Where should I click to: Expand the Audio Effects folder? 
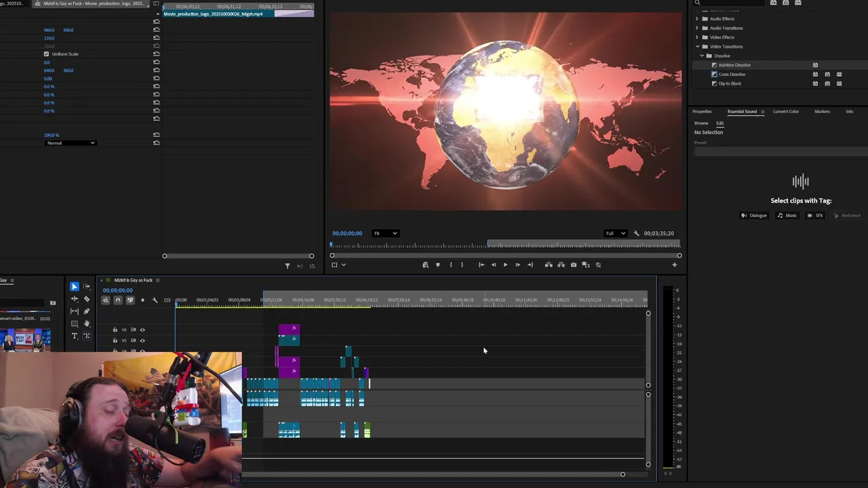click(697, 19)
